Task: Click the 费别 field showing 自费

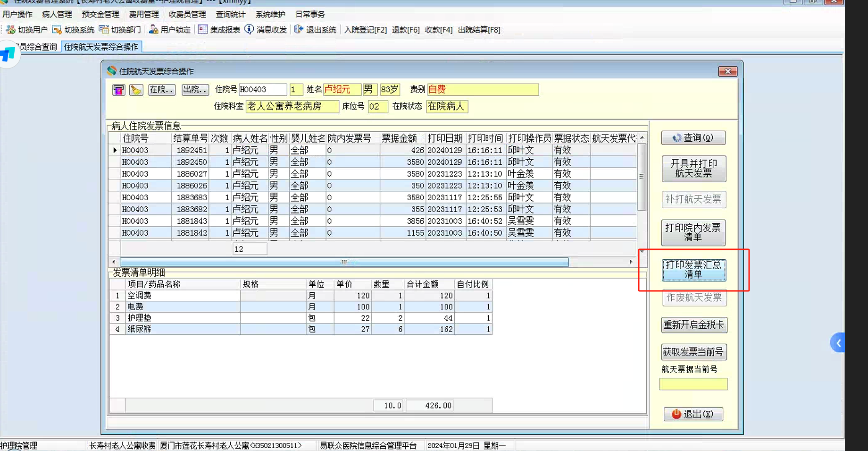Action: 483,90
